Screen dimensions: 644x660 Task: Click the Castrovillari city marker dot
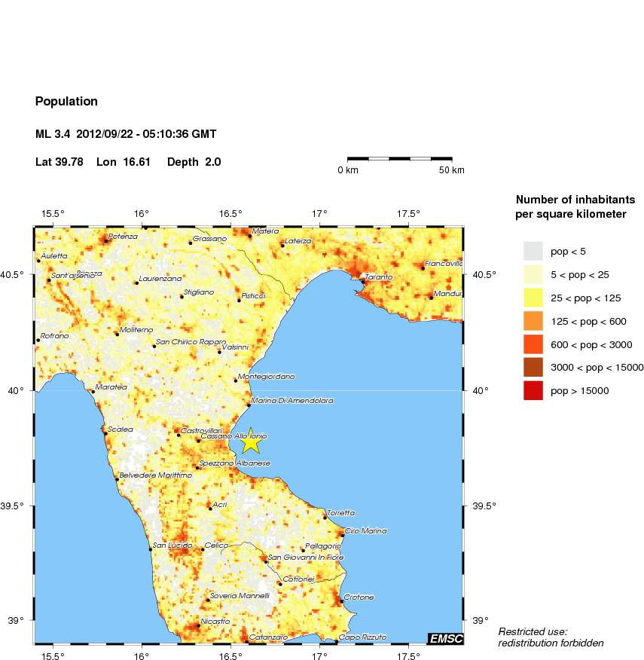(179, 435)
